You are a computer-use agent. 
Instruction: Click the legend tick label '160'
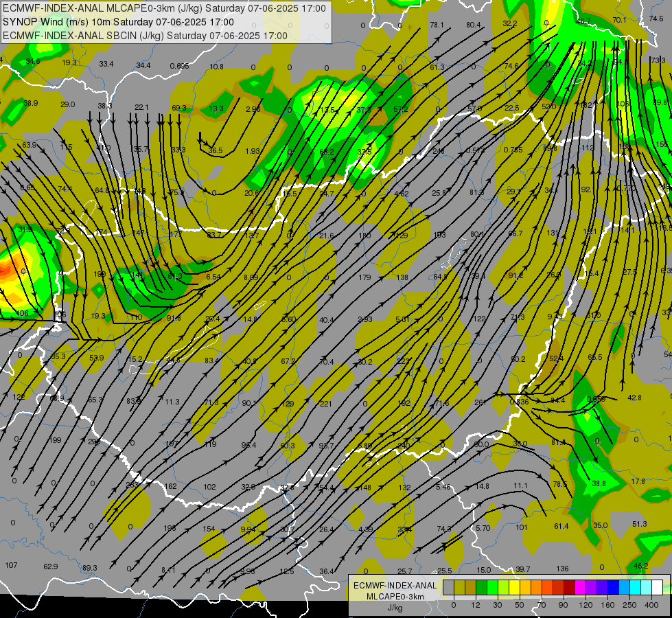click(x=607, y=605)
